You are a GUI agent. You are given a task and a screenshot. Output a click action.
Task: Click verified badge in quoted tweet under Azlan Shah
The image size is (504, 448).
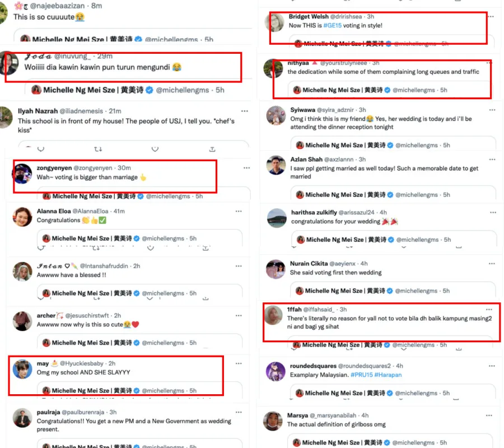(390, 195)
